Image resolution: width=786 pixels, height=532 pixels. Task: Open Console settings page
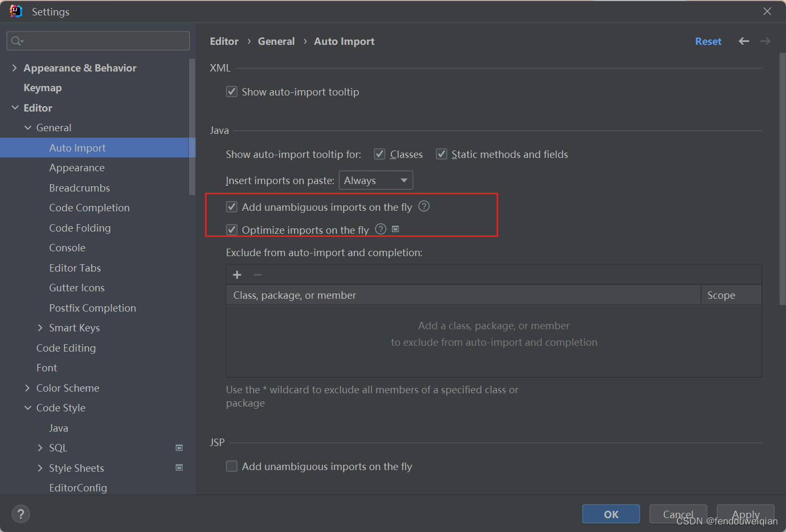pyautogui.click(x=67, y=248)
